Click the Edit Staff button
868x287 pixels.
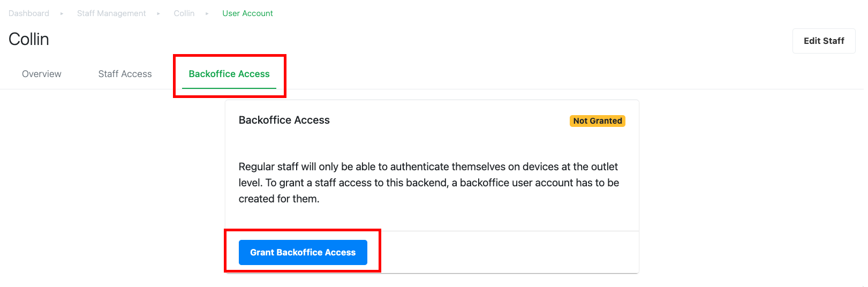pyautogui.click(x=824, y=41)
